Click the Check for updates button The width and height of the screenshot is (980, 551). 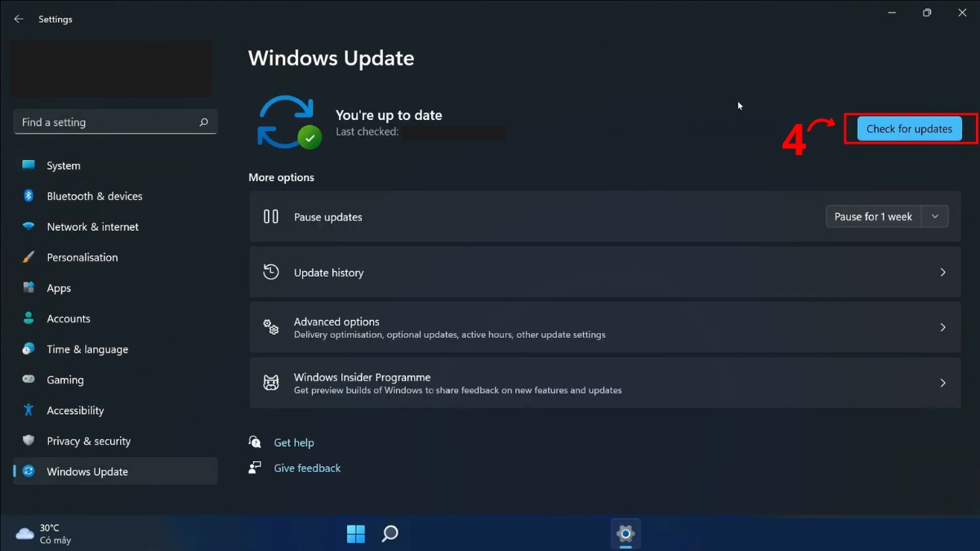click(909, 128)
